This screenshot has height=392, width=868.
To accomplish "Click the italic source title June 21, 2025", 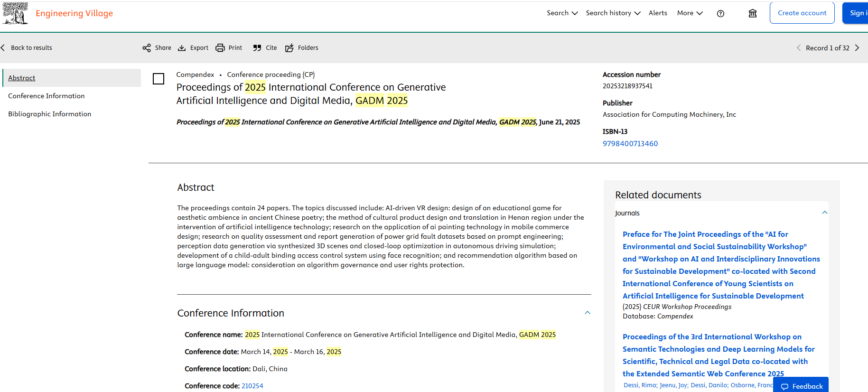I will tap(378, 122).
